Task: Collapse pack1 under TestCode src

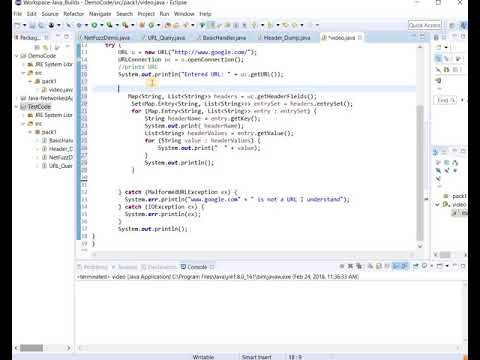Action: click(x=30, y=132)
